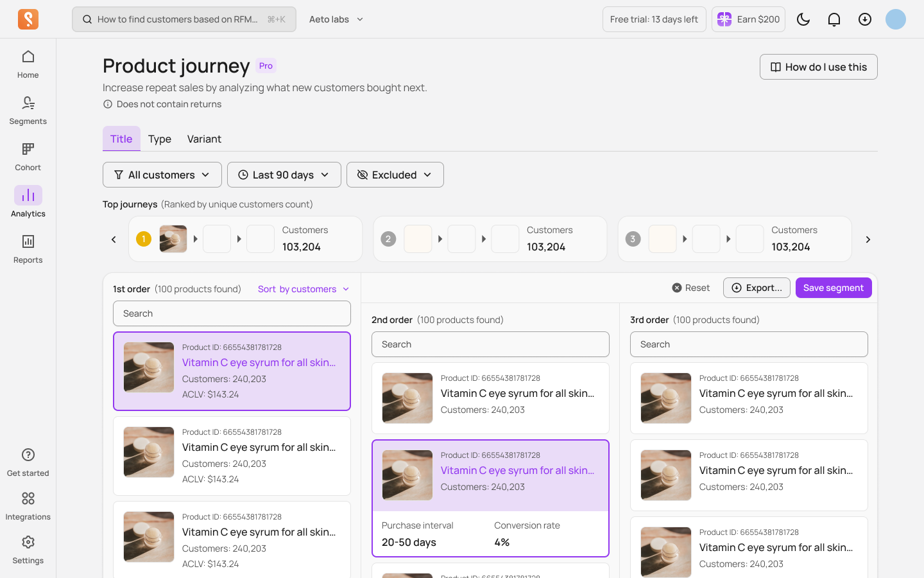Open Analytics from the sidebar
The image size is (924, 578).
28,203
